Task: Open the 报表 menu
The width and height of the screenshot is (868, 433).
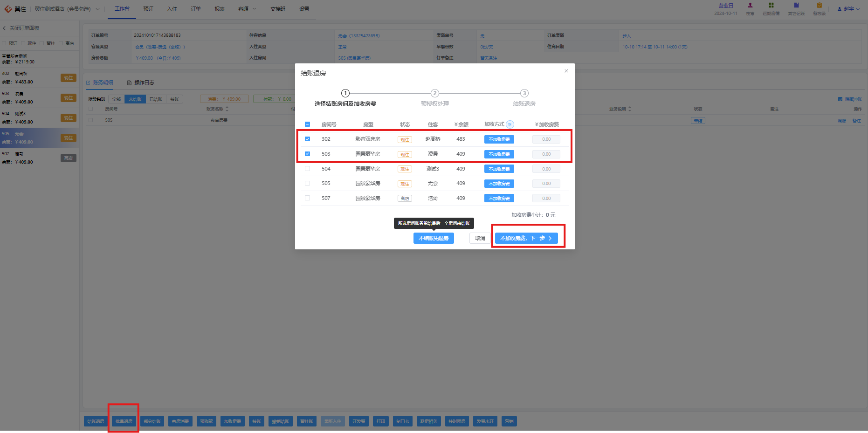Action: click(x=220, y=9)
